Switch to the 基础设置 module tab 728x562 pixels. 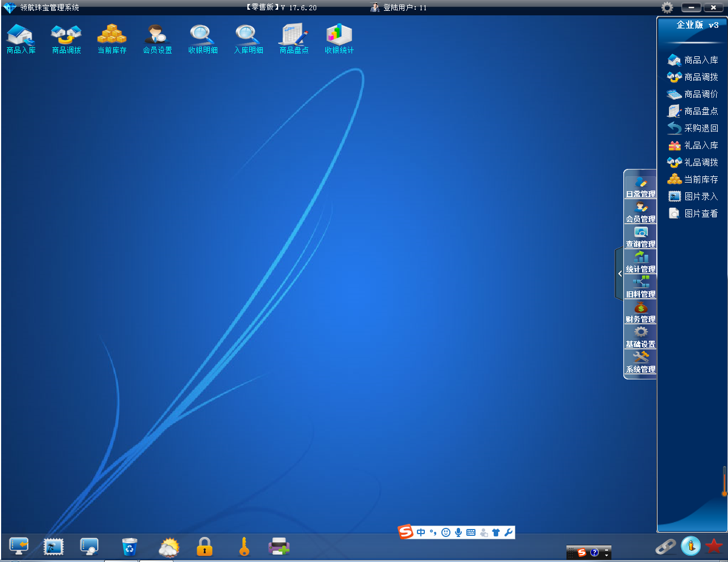click(640, 337)
